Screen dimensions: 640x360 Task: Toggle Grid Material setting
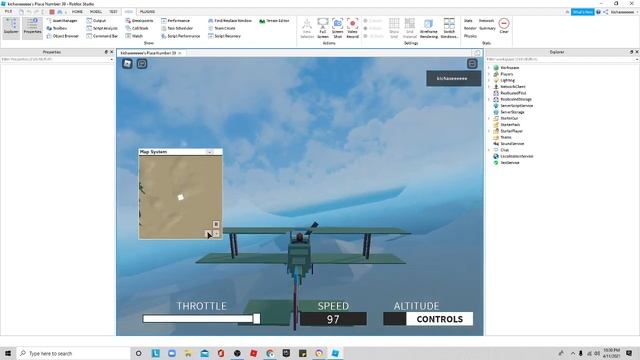410,28
